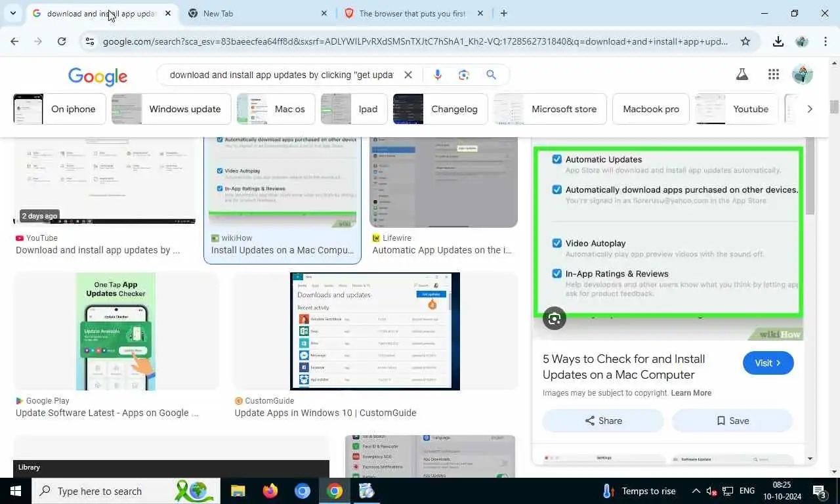
Task: Open the wikiHow Install Updates result
Action: (283, 201)
